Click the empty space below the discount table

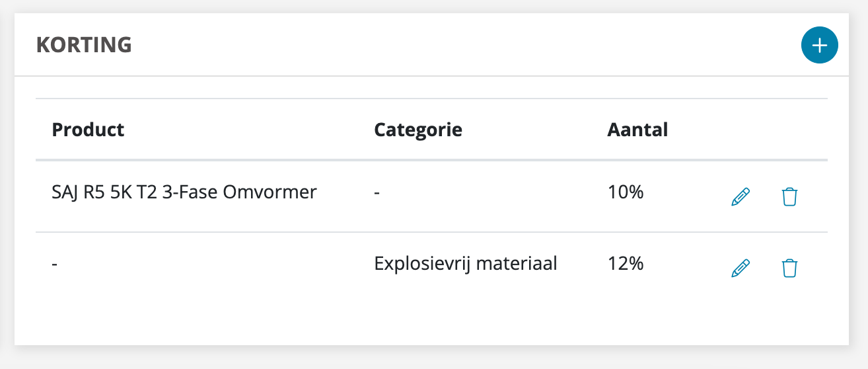pos(431,320)
